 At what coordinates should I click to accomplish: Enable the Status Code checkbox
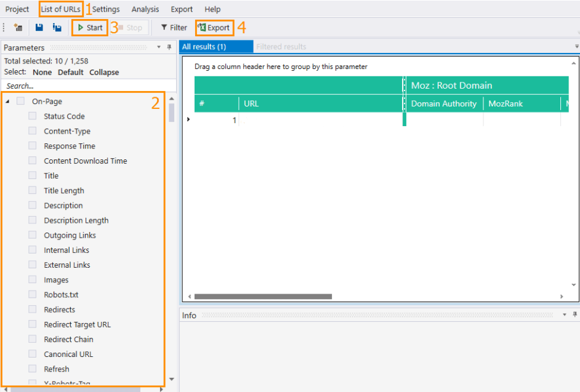(x=33, y=116)
